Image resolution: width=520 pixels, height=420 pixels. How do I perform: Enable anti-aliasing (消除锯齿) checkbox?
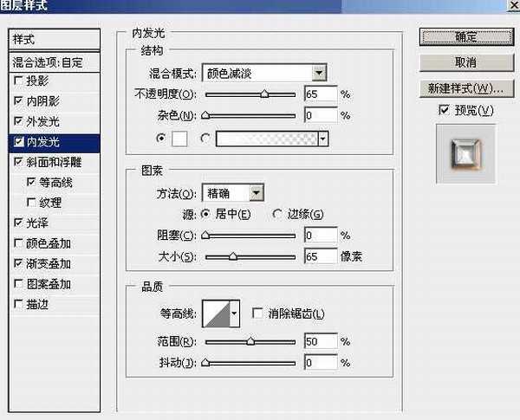coord(257,313)
